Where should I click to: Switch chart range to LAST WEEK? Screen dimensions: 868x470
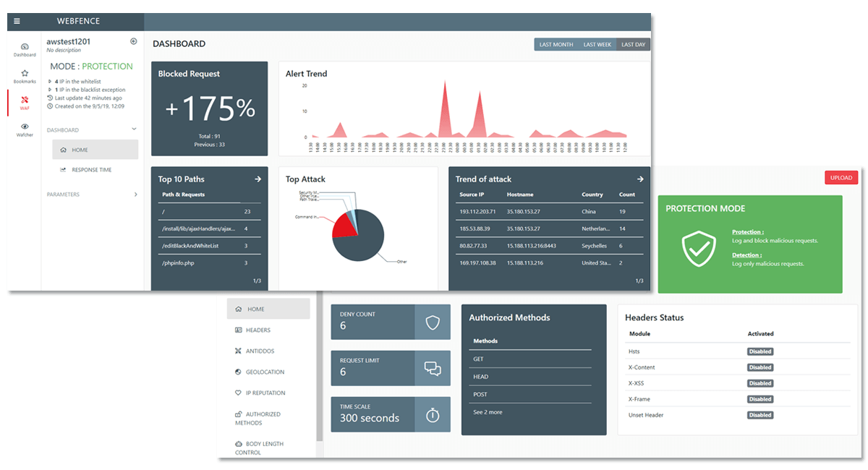(x=597, y=45)
